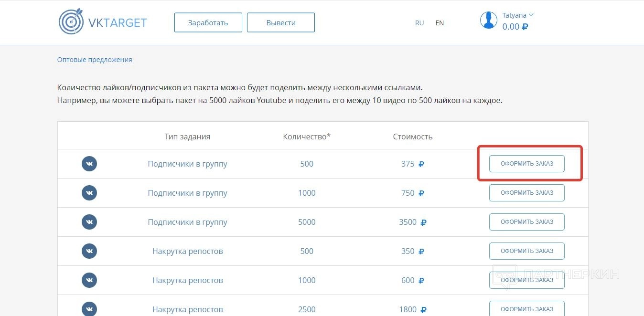Order 1000 group subscribers for 750 ₽

click(526, 193)
